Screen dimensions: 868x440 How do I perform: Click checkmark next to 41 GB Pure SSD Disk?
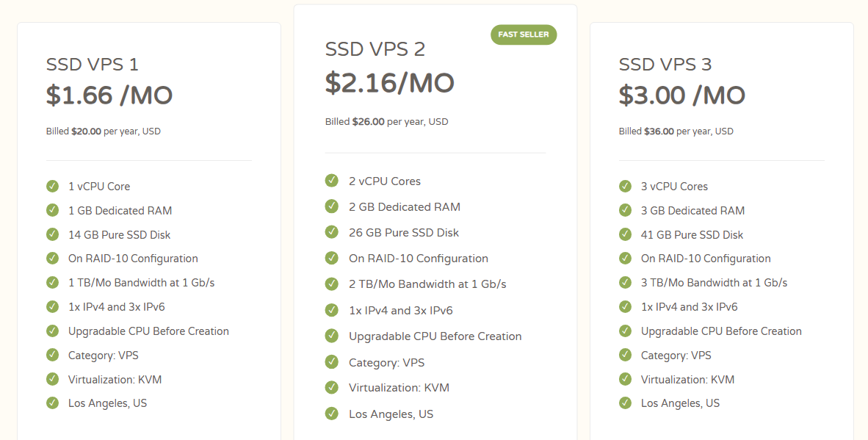tap(625, 234)
